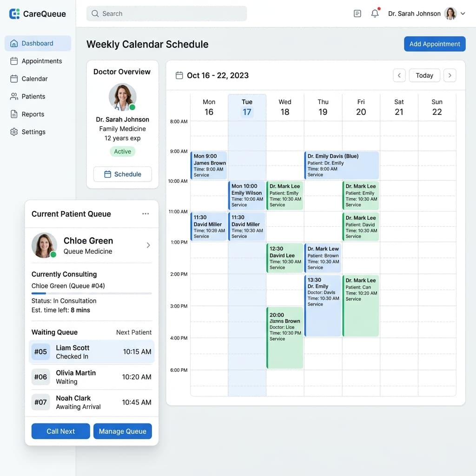
Task: Open the 20:00 Brown appointment block
Action: coord(285,337)
